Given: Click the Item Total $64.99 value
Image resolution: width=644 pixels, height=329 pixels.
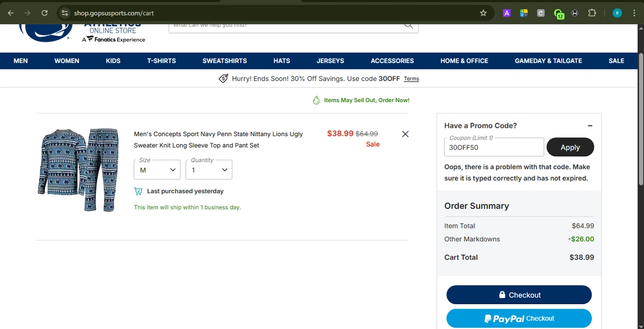Looking at the screenshot, I should [583, 226].
